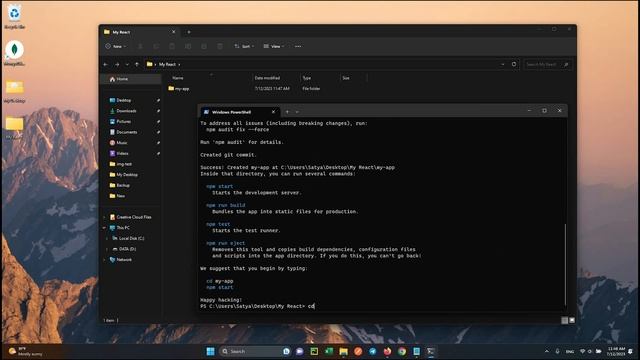640x360 pixels.
Task: Go forward in File Explorer navigation
Action: 117,64
